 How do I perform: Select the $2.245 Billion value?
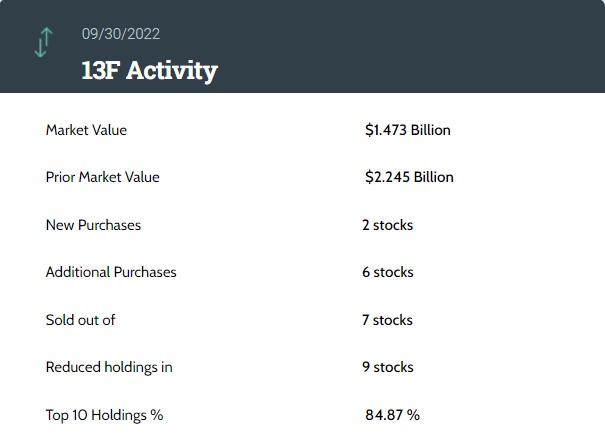tap(409, 177)
